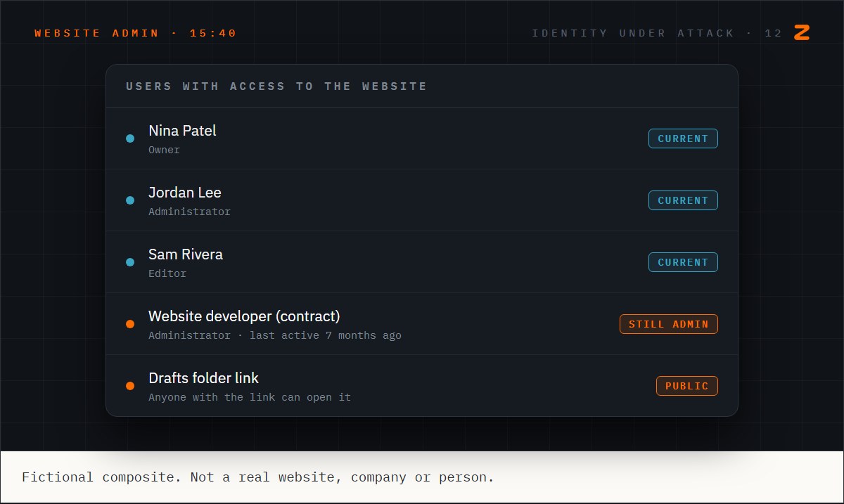Click the Editor role label

point(167,273)
